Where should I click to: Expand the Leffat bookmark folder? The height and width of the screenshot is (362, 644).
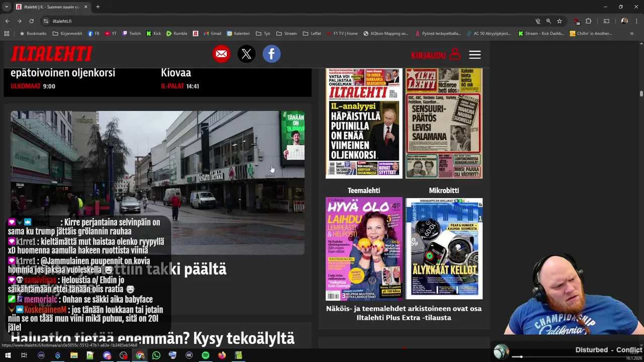coord(312,34)
